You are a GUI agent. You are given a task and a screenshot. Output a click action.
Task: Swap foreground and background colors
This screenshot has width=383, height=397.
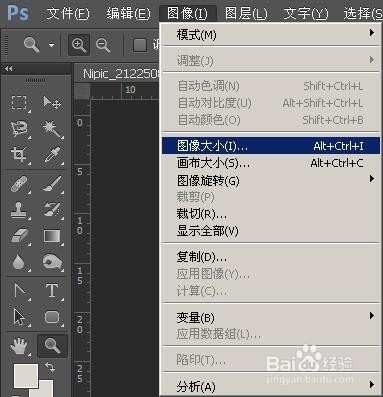point(50,367)
